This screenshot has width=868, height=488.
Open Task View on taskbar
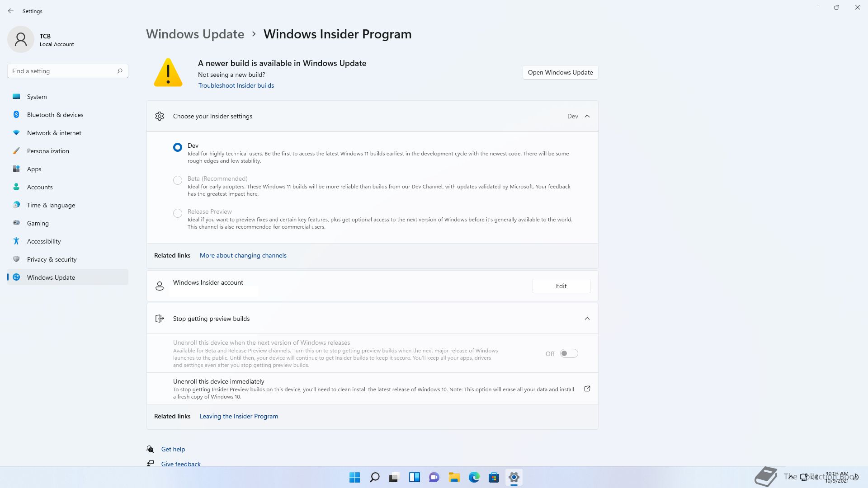tap(394, 477)
